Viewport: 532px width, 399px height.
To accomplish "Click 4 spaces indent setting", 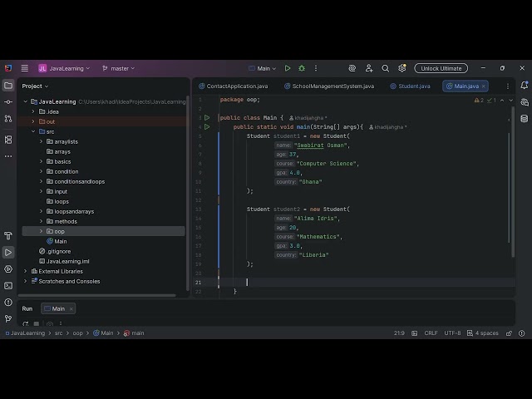I will [x=483, y=333].
